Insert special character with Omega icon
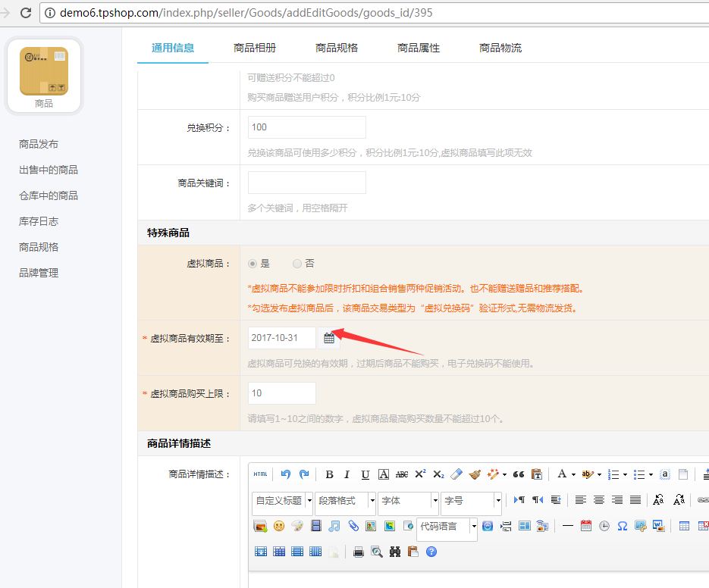This screenshot has height=588, width=709. click(x=622, y=525)
